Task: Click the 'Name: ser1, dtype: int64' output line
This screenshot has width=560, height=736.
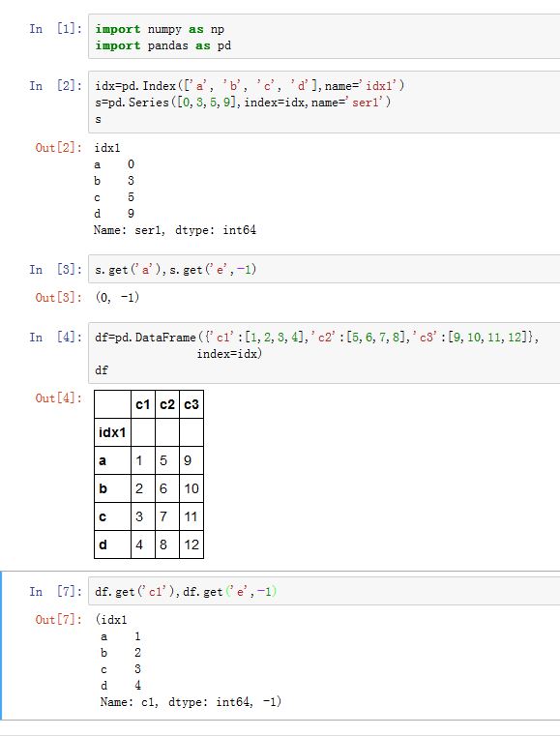Action: pyautogui.click(x=175, y=230)
